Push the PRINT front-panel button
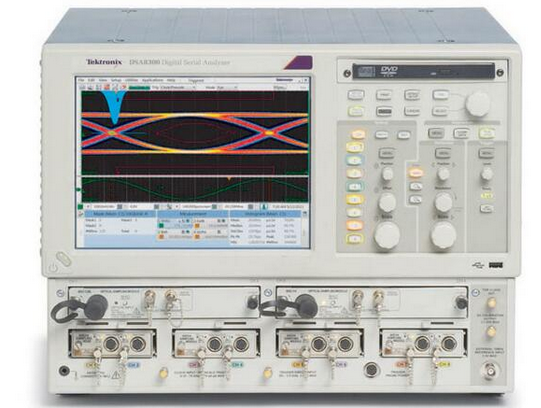This screenshot has height=408, width=541. [x=384, y=95]
